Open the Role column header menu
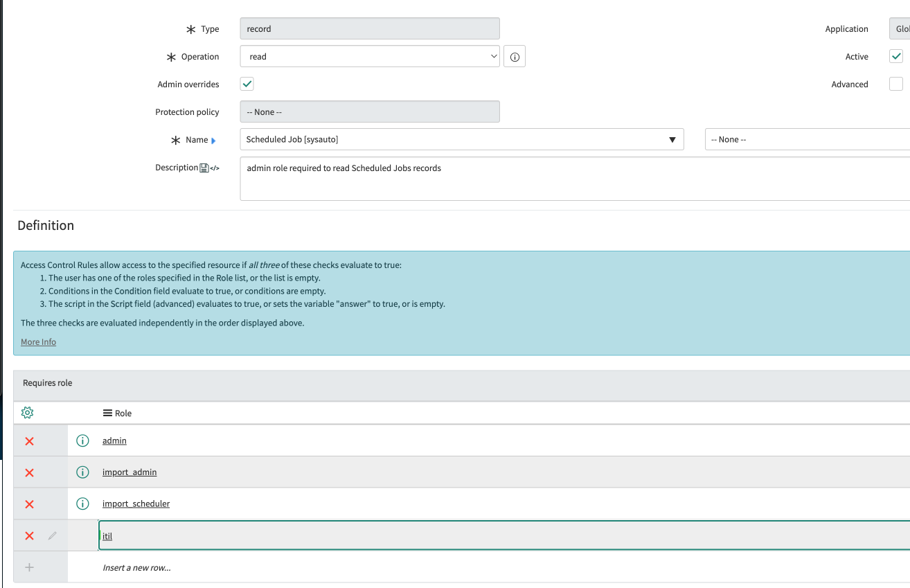This screenshot has width=910, height=588. 107,413
